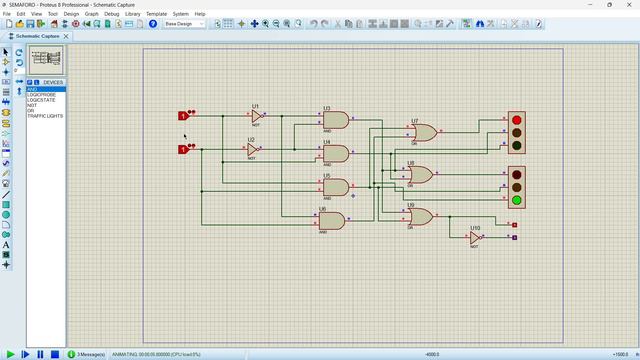
Task: Start the simulation with the Play button
Action: coord(11,354)
